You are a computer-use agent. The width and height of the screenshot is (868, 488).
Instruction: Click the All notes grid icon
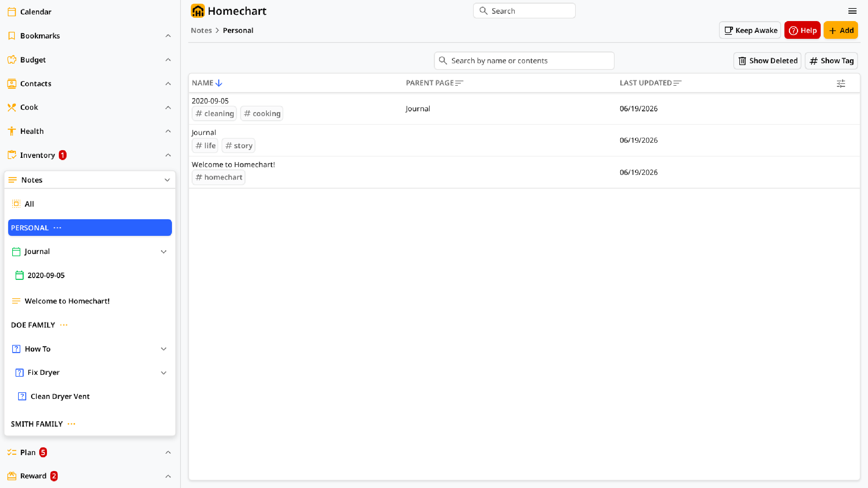pos(16,204)
